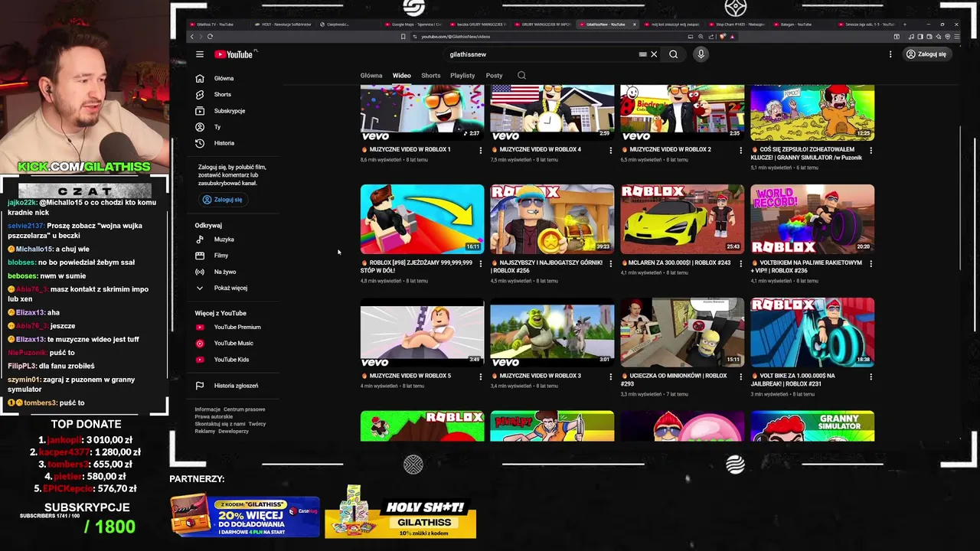Open the MUZYCZNE VIDEO W ROBLOX 3 Shrek thumbnail
Screen dimensions: 980x551
coord(552,332)
